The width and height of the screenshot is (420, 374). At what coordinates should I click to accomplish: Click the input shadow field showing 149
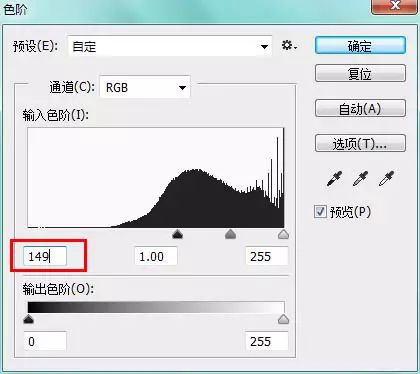(45, 256)
